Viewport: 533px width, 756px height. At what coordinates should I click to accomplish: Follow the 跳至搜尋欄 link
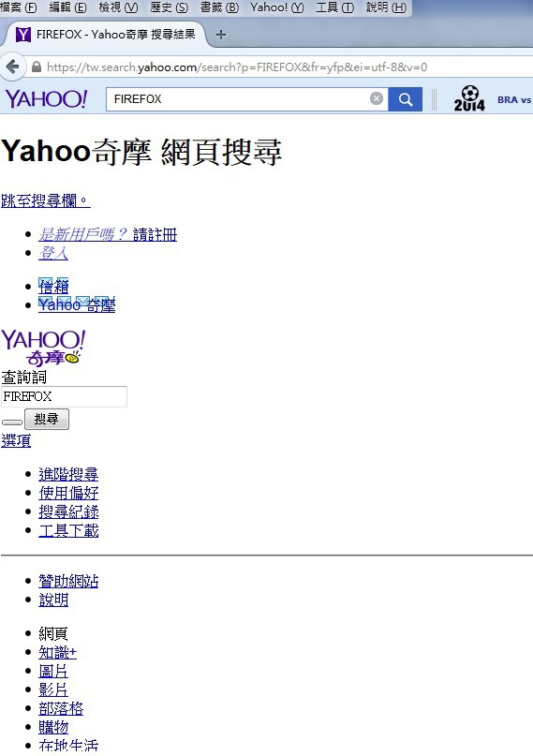click(x=45, y=200)
